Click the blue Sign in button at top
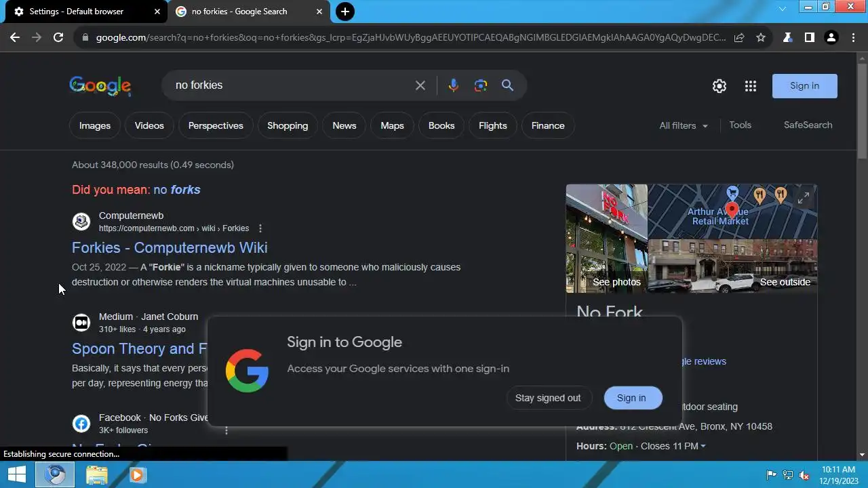Image resolution: width=868 pixels, height=488 pixels. (805, 86)
